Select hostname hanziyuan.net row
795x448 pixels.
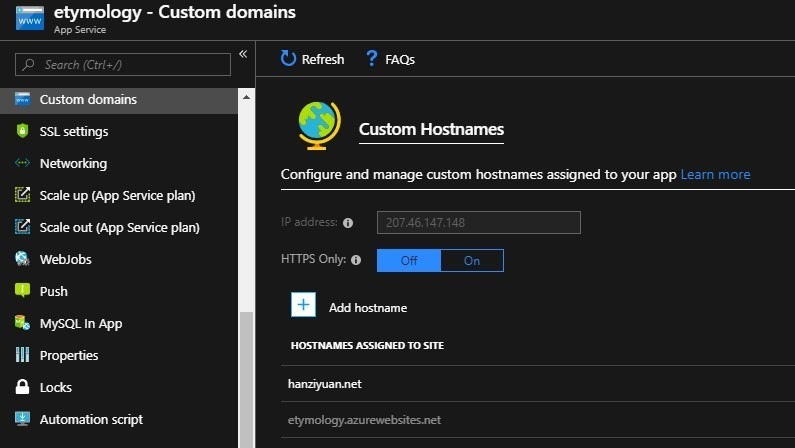click(538, 384)
